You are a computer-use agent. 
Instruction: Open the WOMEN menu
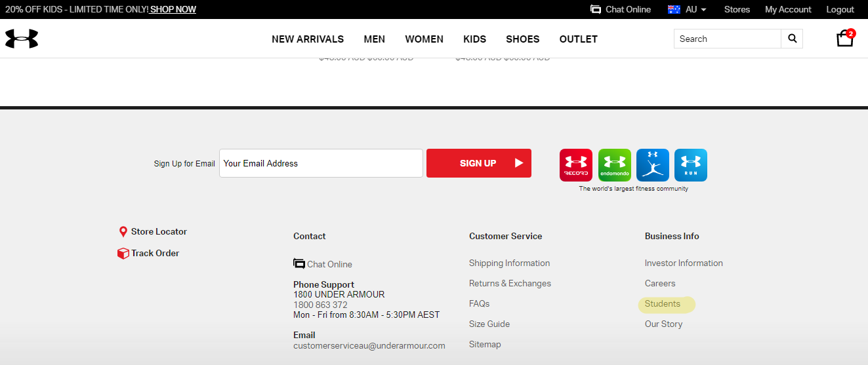pos(424,39)
